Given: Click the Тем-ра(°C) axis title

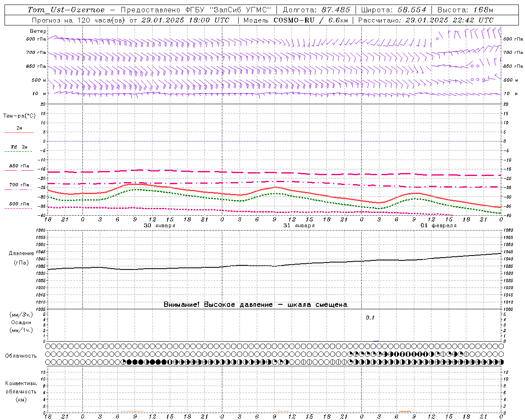Looking at the screenshot, I should [x=19, y=116].
